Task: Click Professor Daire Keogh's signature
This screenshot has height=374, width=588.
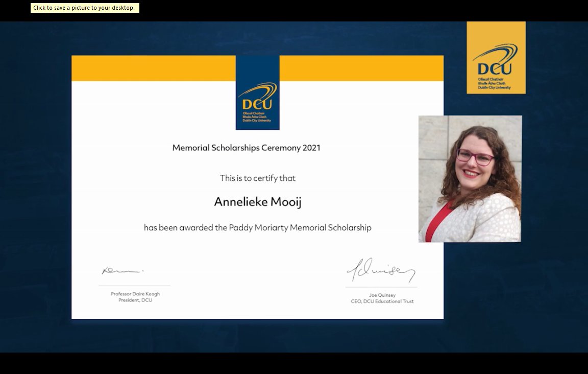Action: point(122,270)
